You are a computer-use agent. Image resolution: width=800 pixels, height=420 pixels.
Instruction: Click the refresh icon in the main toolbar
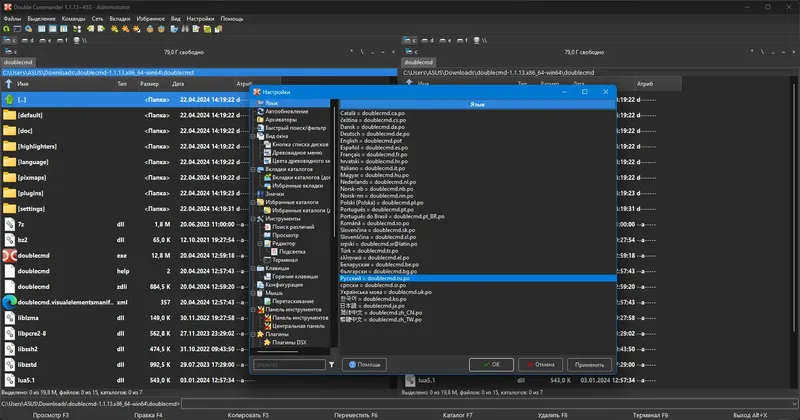pyautogui.click(x=7, y=28)
